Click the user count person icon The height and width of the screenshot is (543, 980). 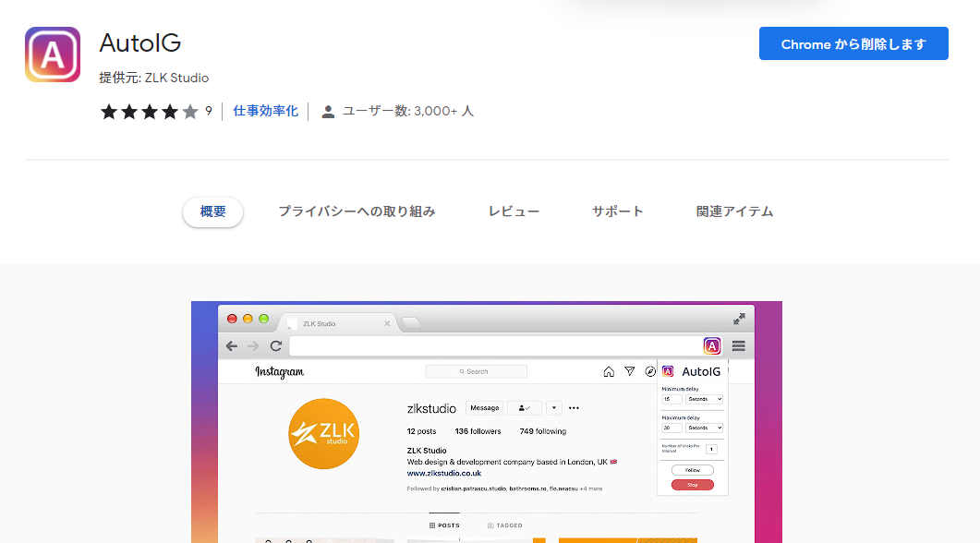click(x=328, y=112)
